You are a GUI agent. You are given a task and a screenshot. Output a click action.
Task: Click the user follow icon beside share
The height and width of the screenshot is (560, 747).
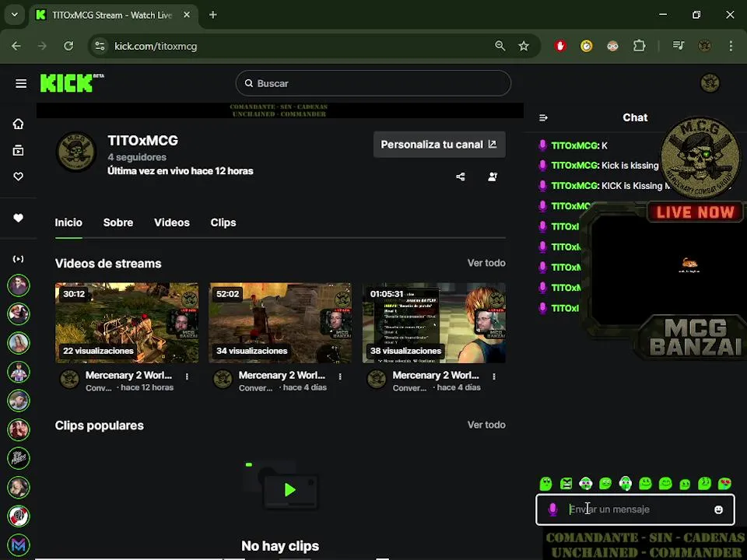coord(493,177)
